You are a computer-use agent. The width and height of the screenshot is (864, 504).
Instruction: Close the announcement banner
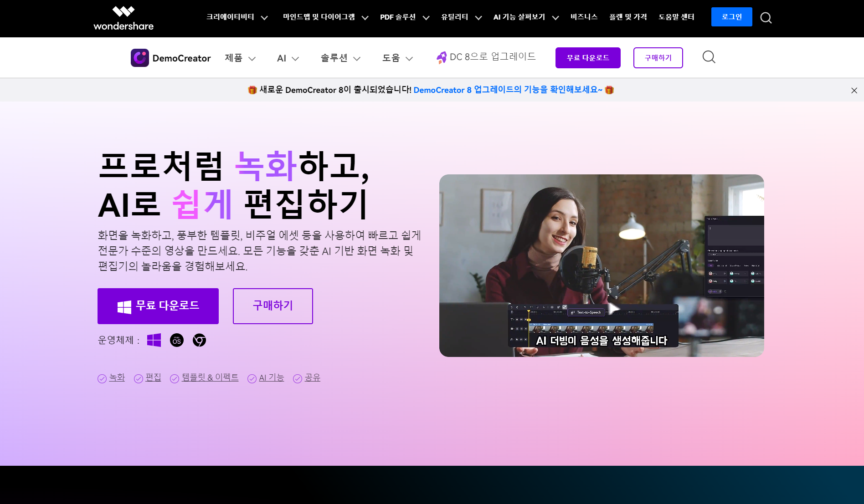pos(854,90)
